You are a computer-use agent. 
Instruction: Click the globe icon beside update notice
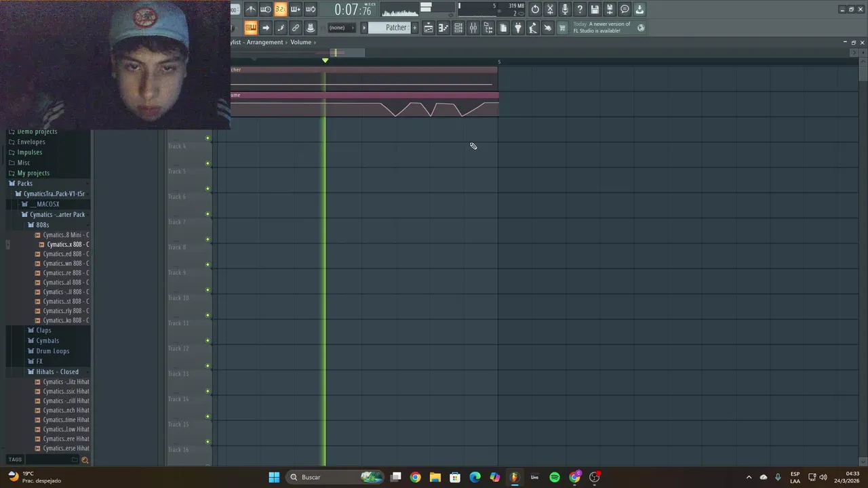pyautogui.click(x=641, y=28)
